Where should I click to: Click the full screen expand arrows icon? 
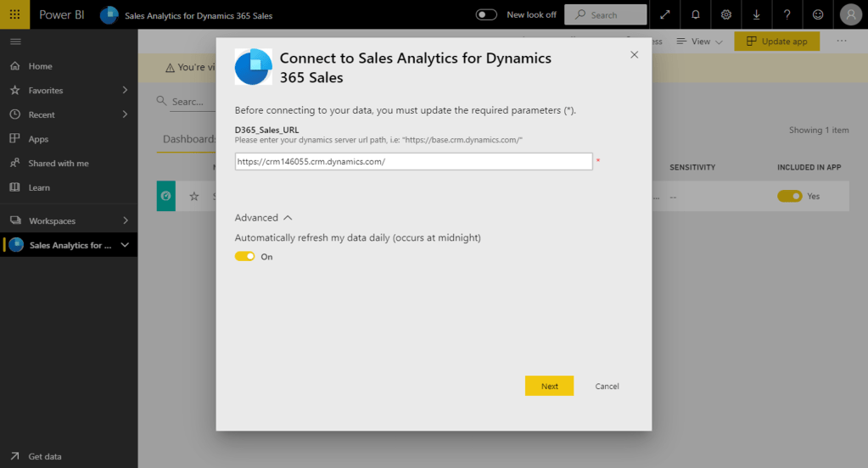[665, 14]
